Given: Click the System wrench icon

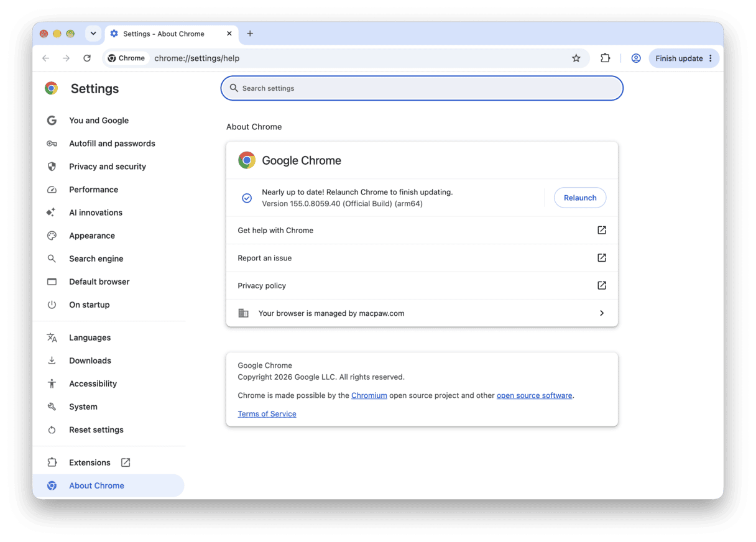Looking at the screenshot, I should click(52, 406).
